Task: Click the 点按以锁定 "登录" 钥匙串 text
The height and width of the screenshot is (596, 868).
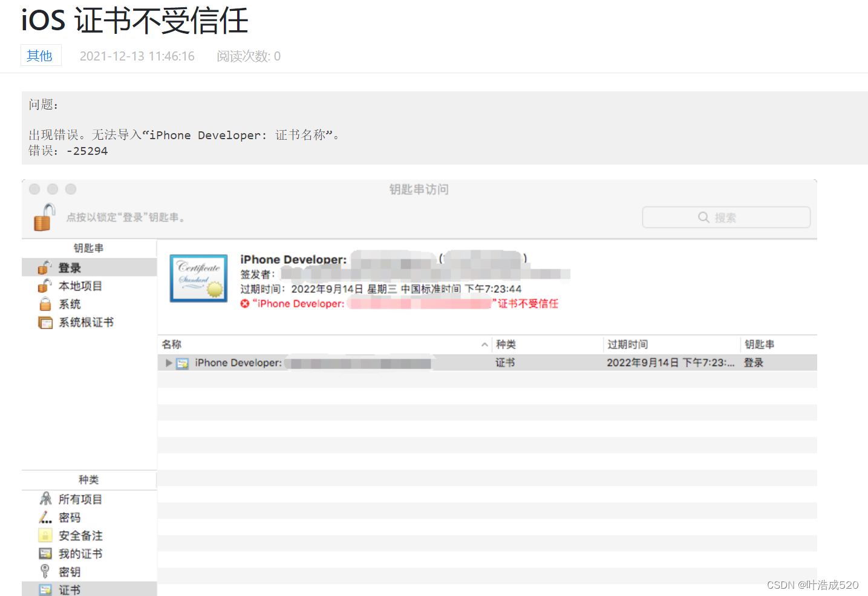Action: (x=126, y=217)
